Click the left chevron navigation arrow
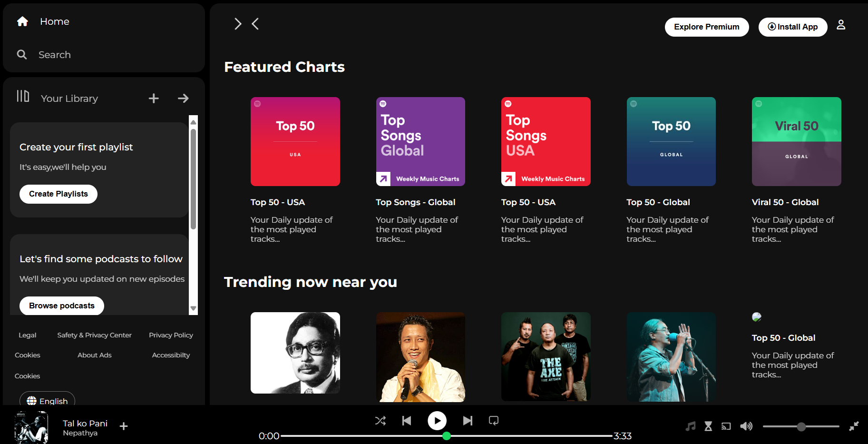This screenshot has height=444, width=868. (255, 24)
